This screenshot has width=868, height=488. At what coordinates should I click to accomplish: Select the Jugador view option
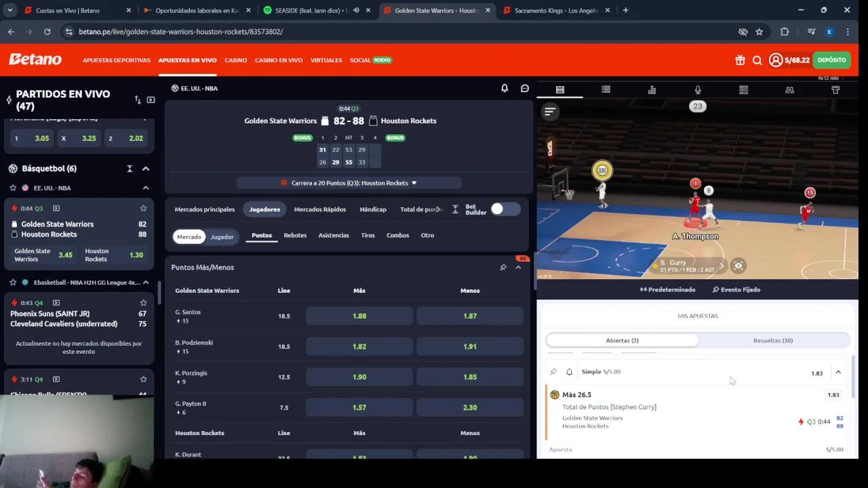(222, 237)
